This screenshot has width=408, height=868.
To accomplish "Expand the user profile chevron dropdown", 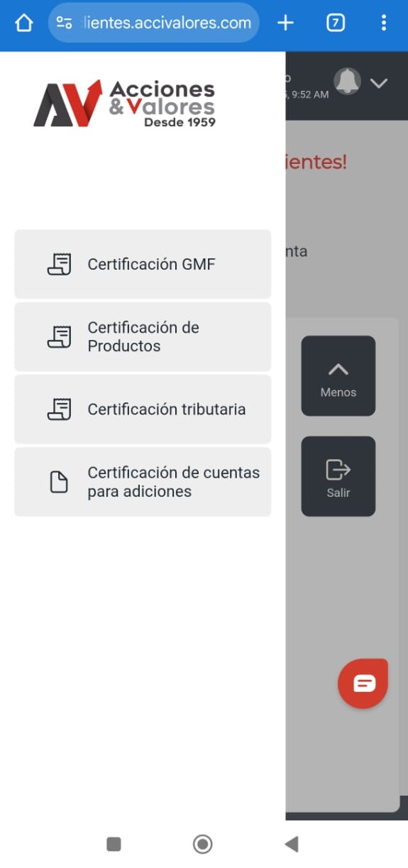I will [379, 83].
